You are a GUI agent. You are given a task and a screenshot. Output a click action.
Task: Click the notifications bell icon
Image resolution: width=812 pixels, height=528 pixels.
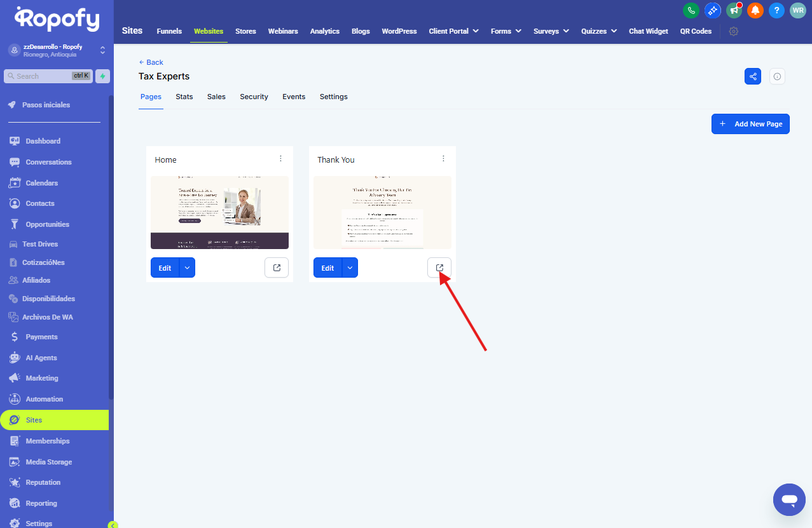755,10
